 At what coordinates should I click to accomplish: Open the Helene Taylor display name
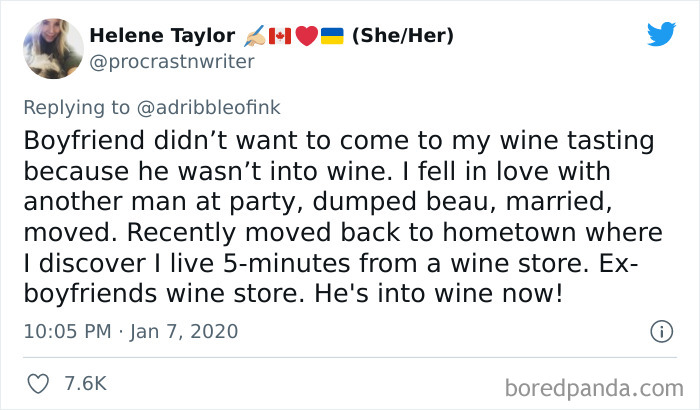(x=160, y=37)
